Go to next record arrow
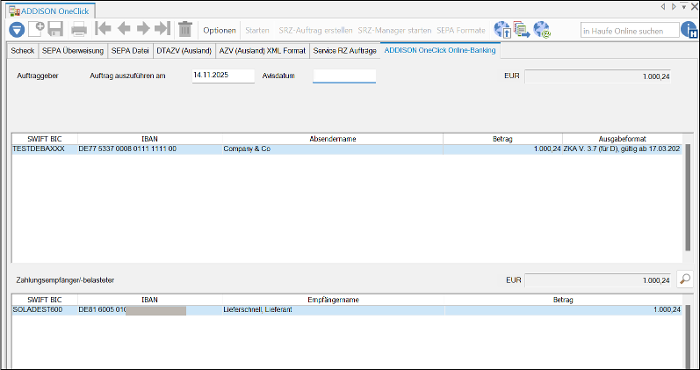 point(143,29)
